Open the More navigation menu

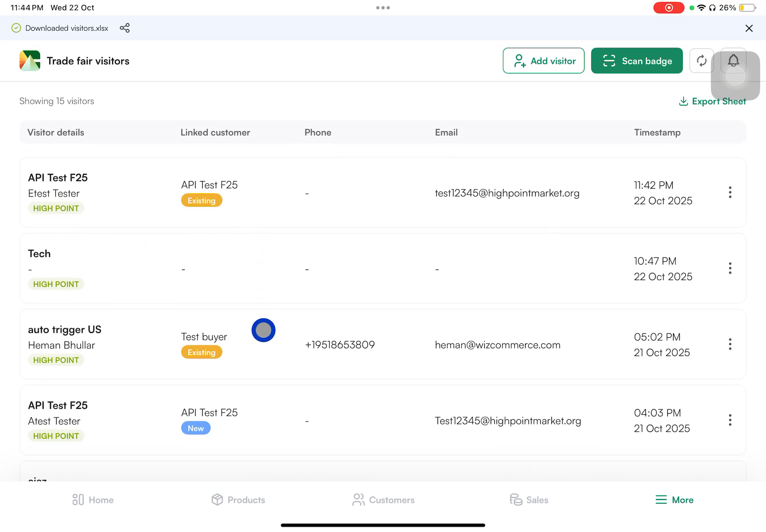click(x=674, y=499)
